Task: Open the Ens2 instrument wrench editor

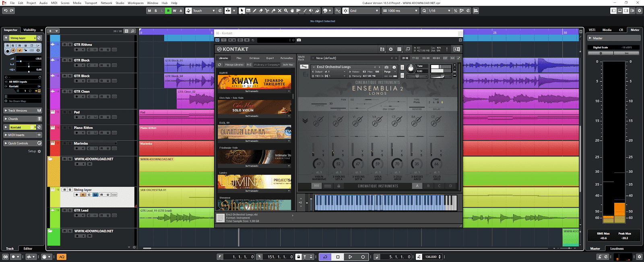Action: pos(304,67)
